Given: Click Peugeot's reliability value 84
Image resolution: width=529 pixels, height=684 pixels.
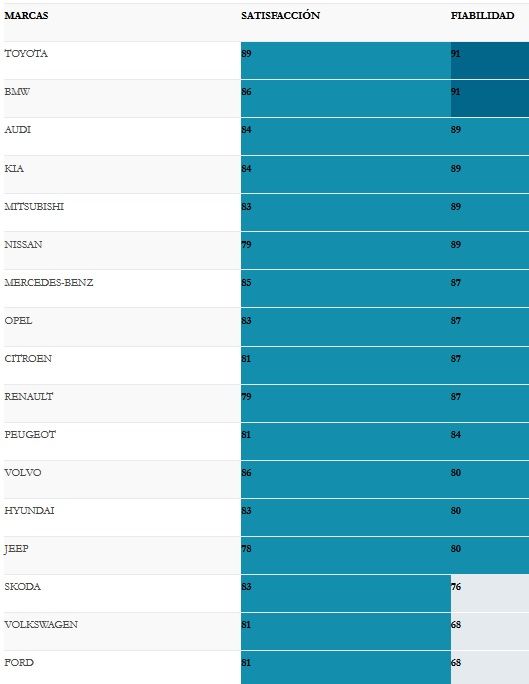Looking at the screenshot, I should (456, 435).
